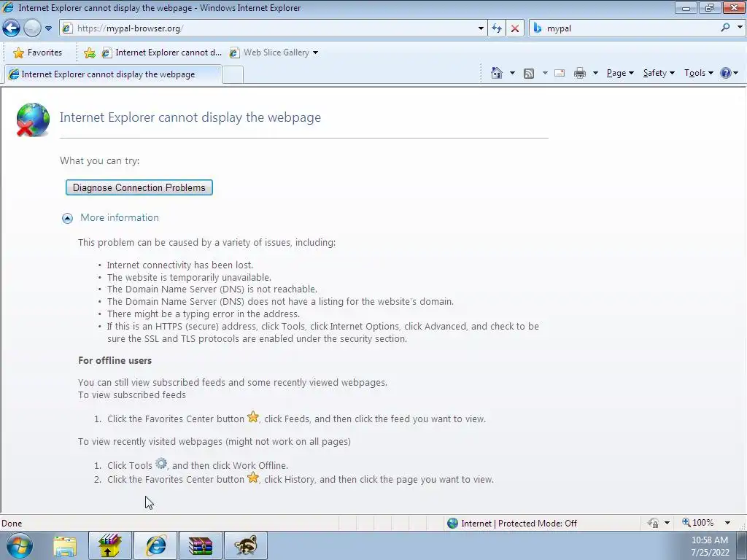The image size is (747, 560).
Task: Click the page icon in address bar
Action: pyautogui.click(x=67, y=28)
